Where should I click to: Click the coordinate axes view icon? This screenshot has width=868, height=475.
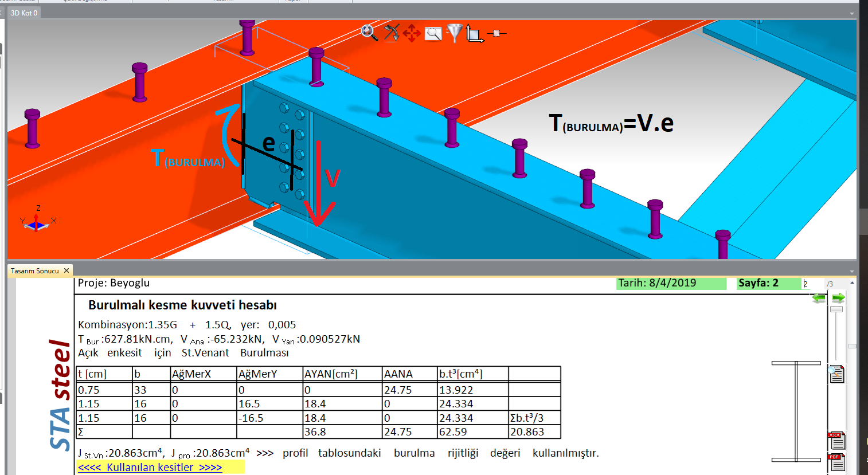[x=474, y=34]
